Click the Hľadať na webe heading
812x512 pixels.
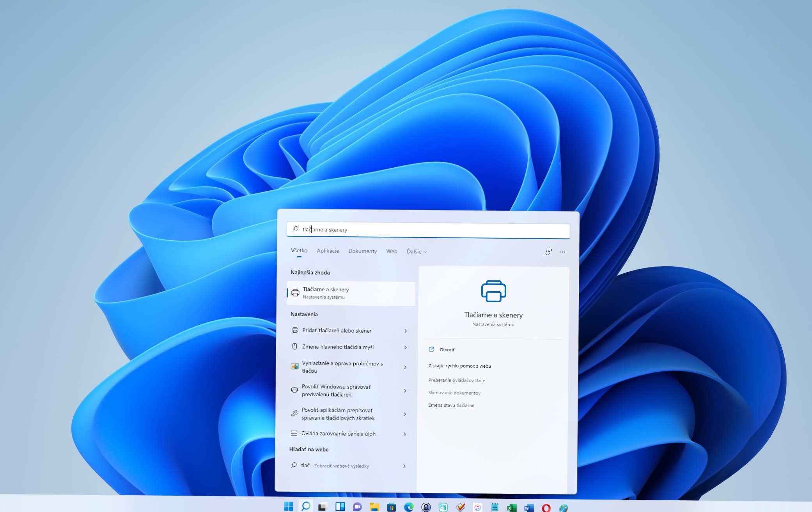point(309,450)
